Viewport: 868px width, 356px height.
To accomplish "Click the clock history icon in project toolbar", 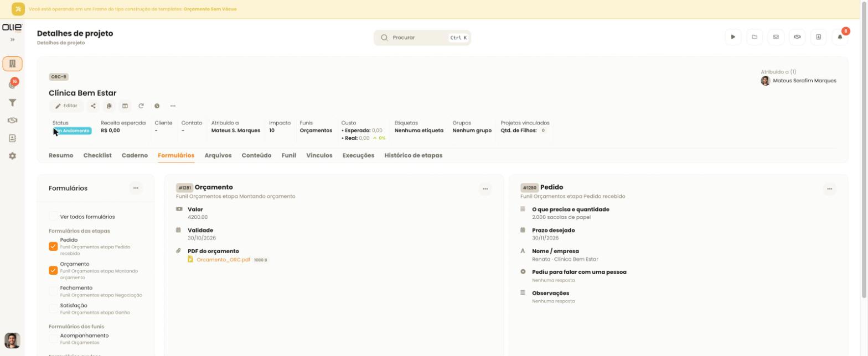I will (x=157, y=106).
